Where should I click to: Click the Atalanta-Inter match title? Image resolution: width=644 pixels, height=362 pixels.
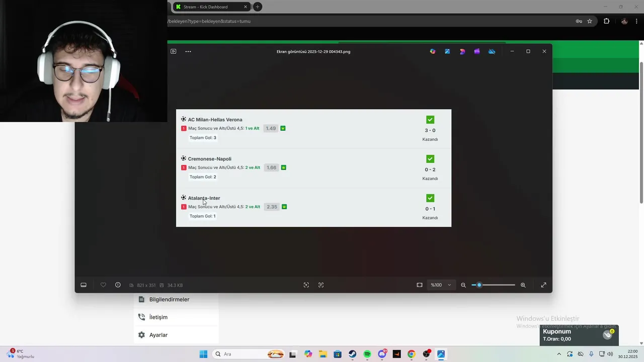tap(204, 198)
